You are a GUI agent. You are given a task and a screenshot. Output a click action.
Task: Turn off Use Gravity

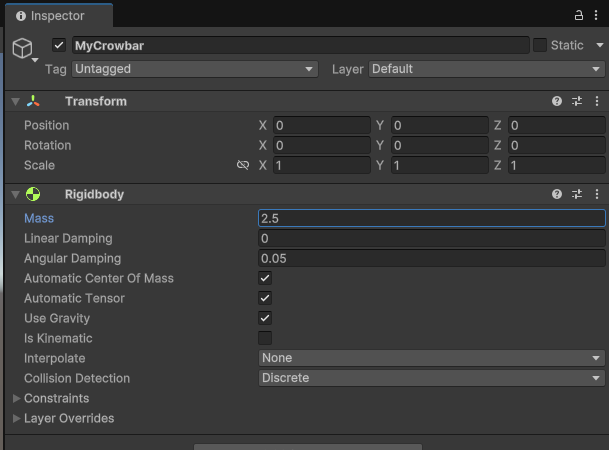tap(265, 318)
